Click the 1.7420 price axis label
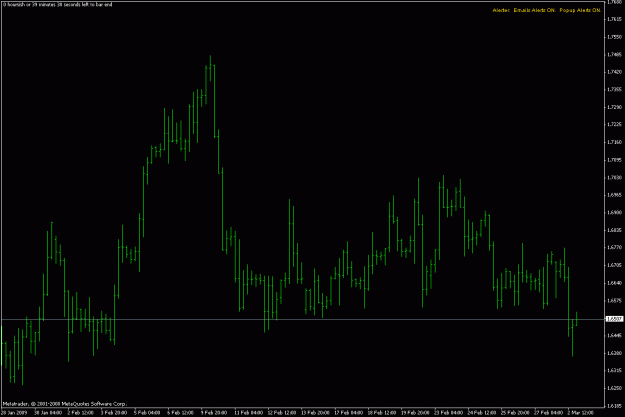 (x=615, y=72)
